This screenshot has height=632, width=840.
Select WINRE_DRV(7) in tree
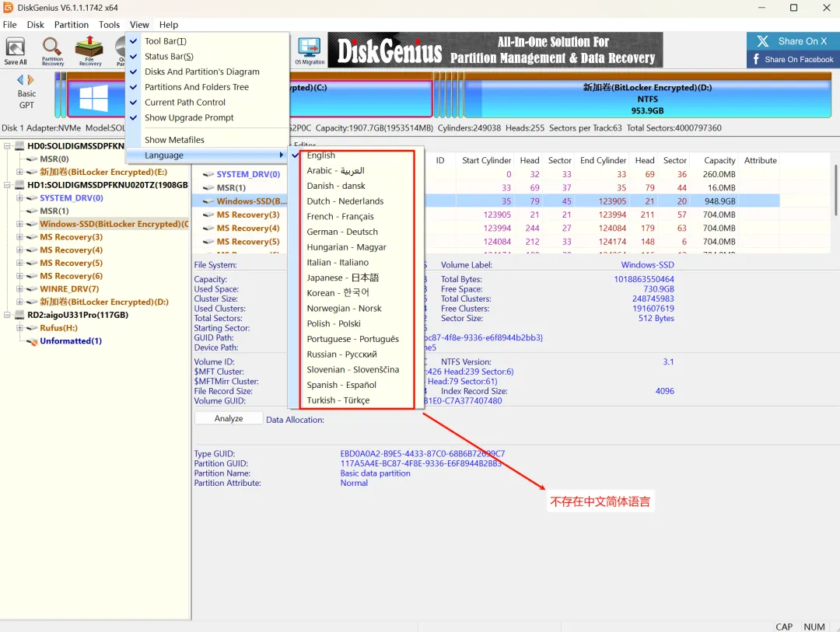point(69,288)
